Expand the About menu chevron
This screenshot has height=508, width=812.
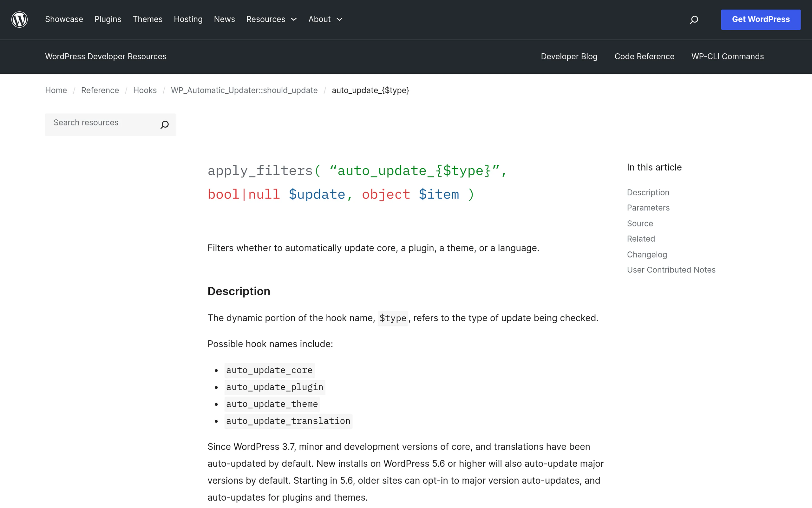[340, 19]
